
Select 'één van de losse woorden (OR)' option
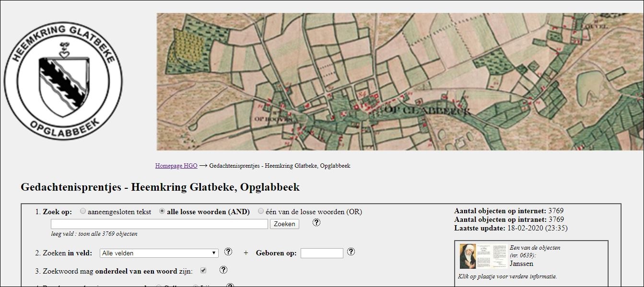(x=261, y=211)
